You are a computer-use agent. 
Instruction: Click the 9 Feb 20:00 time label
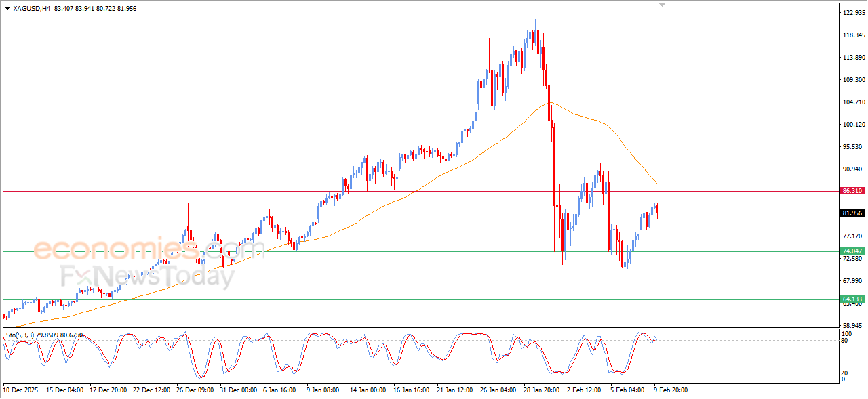pos(669,390)
